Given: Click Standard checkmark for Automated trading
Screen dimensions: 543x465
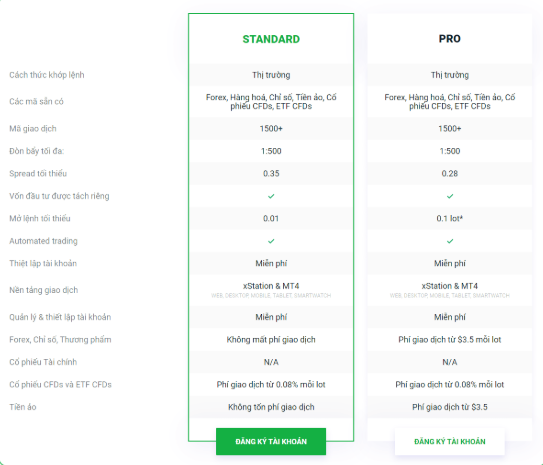Looking at the screenshot, I should (271, 241).
